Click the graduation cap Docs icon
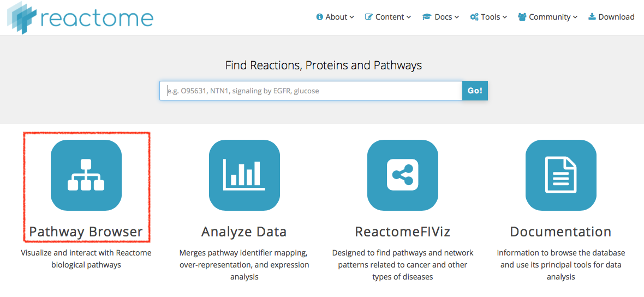Image resolution: width=644 pixels, height=297 pixels. click(427, 17)
